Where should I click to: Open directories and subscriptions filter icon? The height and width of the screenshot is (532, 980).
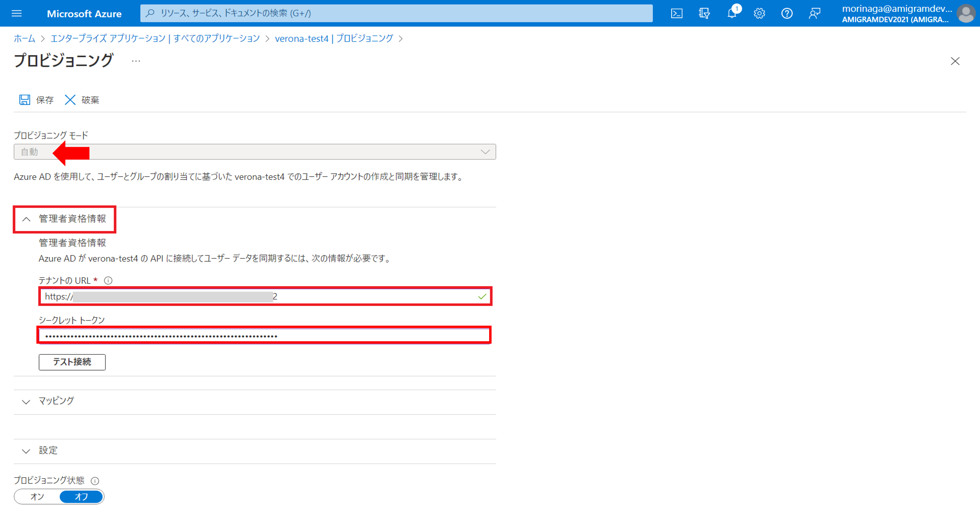coord(704,13)
